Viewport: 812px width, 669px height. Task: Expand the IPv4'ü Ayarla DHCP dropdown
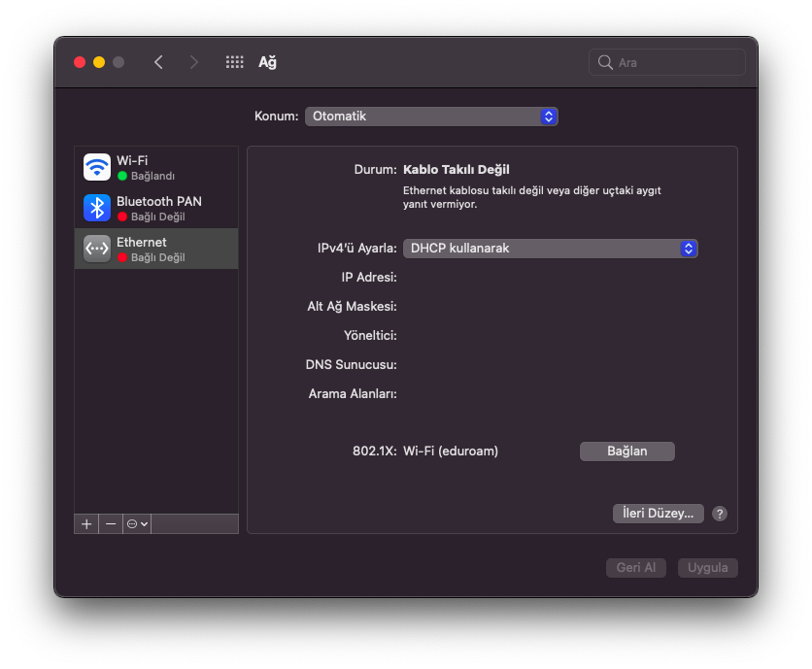click(550, 249)
